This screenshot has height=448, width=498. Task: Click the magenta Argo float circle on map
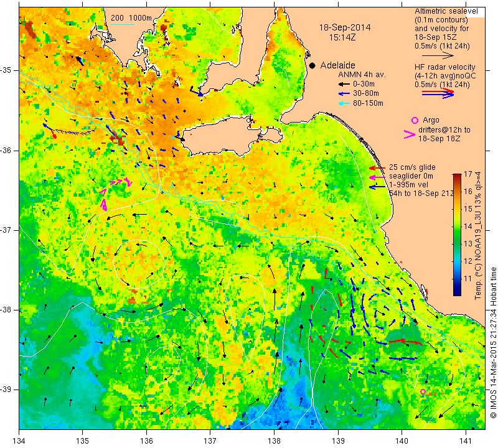coord(423,391)
